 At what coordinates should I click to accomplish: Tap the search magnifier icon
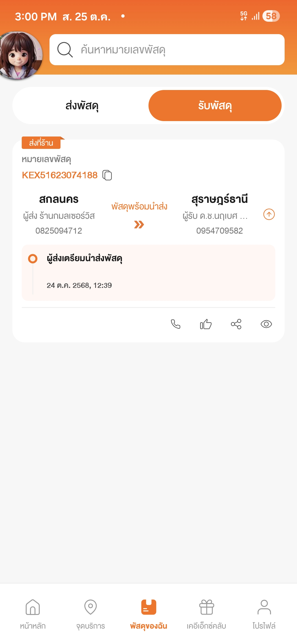[x=65, y=50]
